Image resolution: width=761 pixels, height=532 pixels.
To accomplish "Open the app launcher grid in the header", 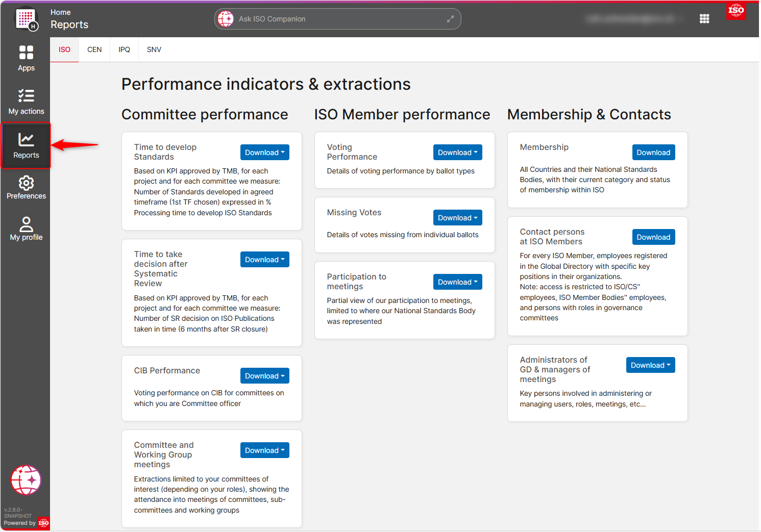I will (704, 19).
